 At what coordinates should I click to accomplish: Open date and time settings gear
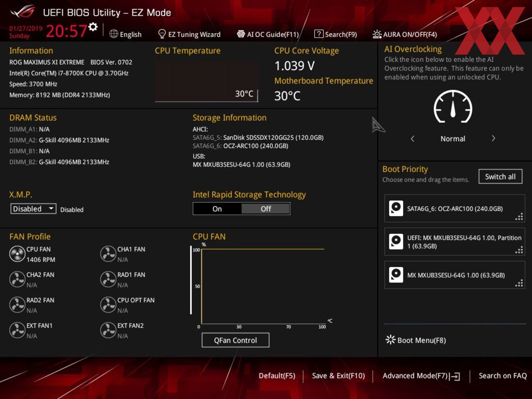[x=93, y=27]
